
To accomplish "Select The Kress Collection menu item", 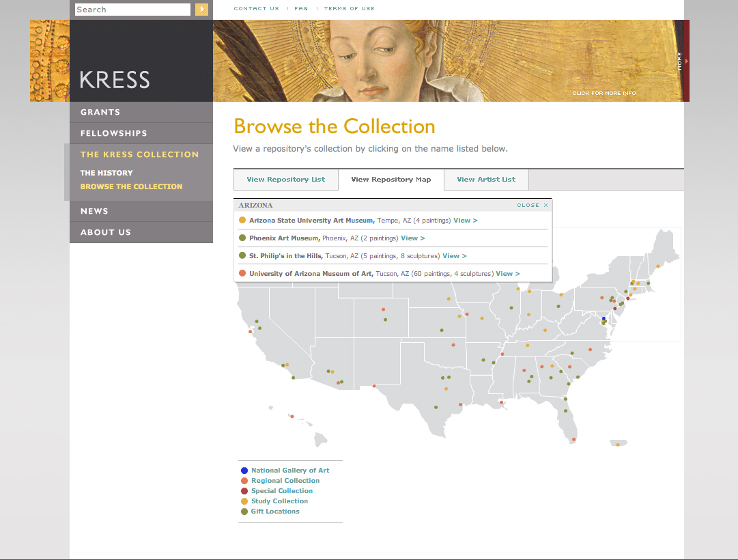I will coord(139,154).
